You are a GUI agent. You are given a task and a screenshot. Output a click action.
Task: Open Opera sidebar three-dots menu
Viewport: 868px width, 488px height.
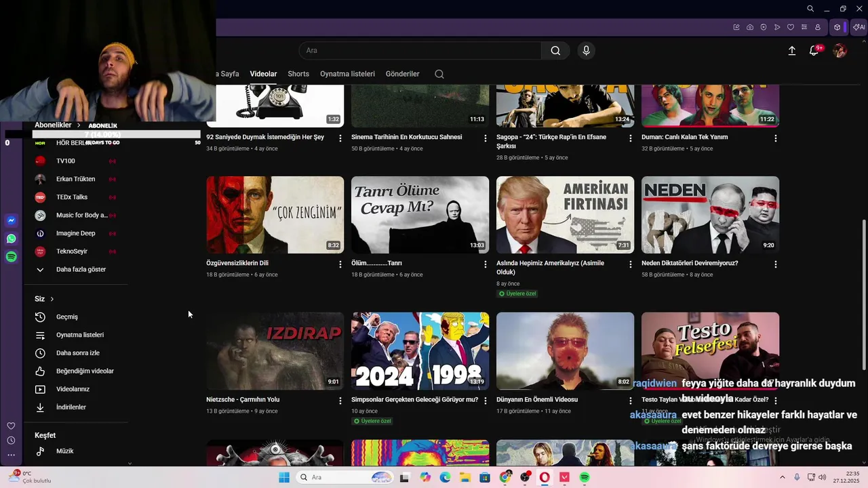tap(11, 455)
